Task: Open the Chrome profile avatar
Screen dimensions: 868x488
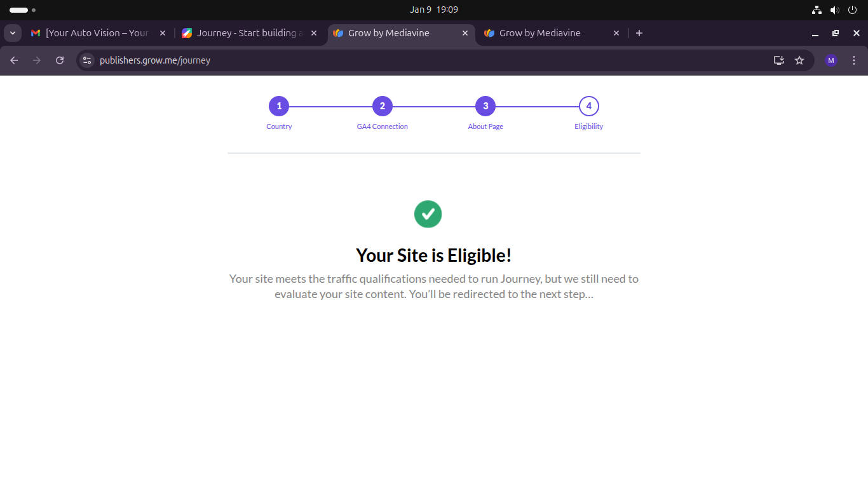Action: pos(831,60)
